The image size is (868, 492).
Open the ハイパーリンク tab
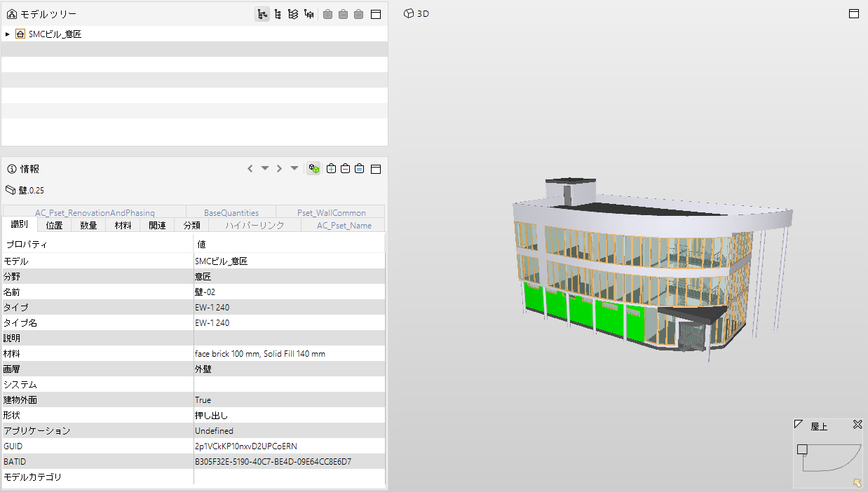(x=255, y=225)
